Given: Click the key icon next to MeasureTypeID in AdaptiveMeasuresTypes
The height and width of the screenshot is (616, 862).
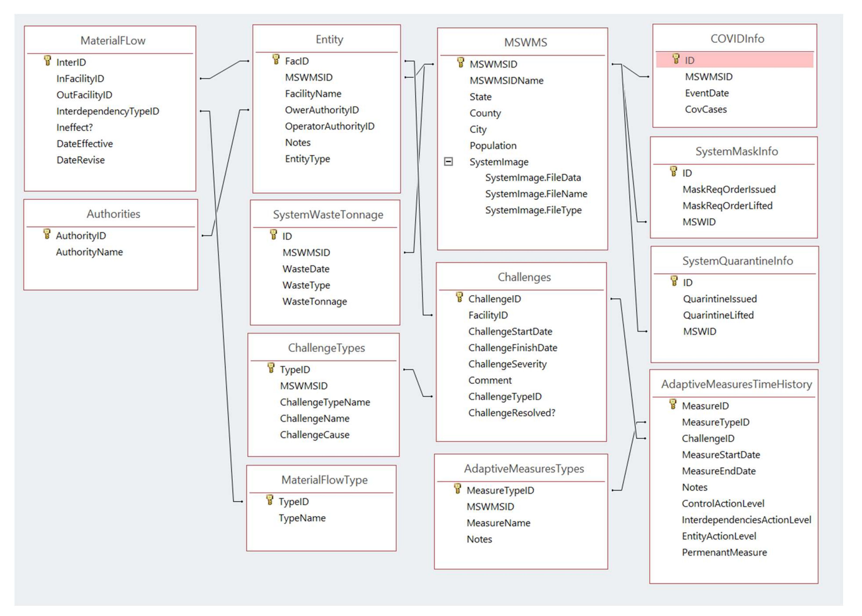Looking at the screenshot, I should click(457, 489).
